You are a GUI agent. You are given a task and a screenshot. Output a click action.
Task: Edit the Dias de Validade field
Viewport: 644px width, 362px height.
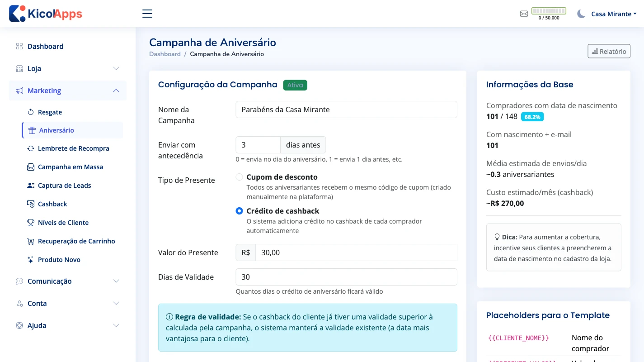[346, 277]
